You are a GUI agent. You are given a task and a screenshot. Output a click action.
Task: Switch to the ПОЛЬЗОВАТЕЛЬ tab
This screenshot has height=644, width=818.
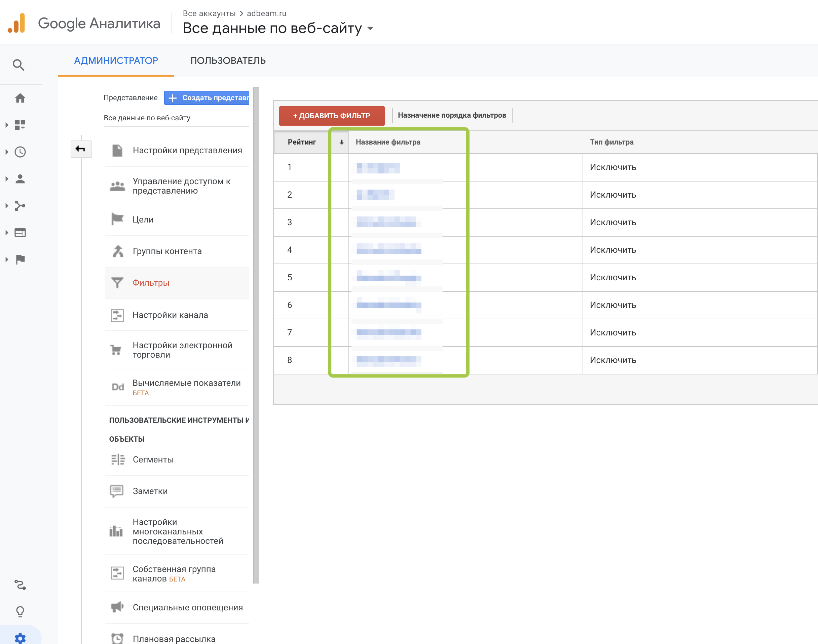[x=228, y=61]
